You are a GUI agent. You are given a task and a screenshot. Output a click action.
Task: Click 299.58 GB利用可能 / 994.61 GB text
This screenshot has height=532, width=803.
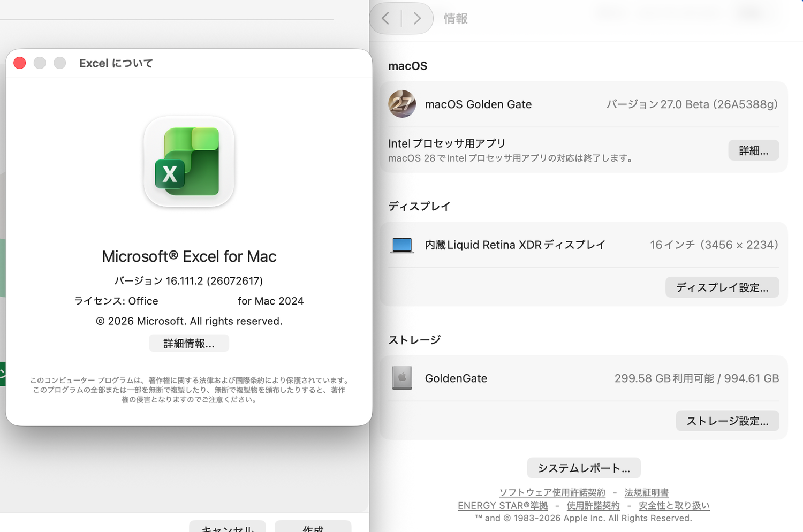pyautogui.click(x=696, y=378)
